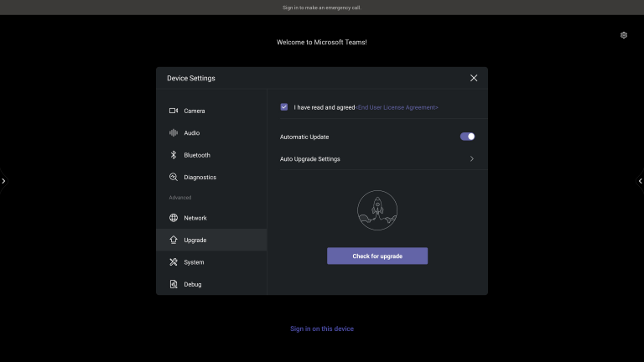Click the I have read and agreed text

coord(324,107)
